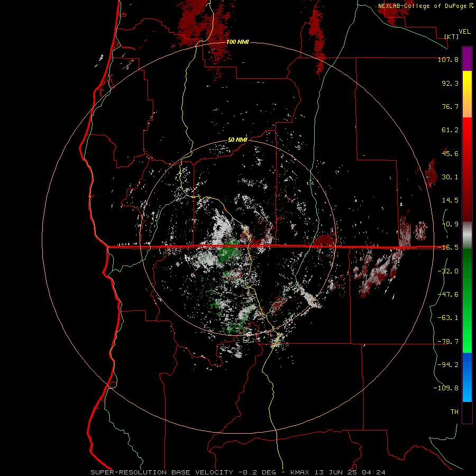Click the NEXLAB-College of DuPage credit text
Screen dimensions: 476x476
coord(425,6)
